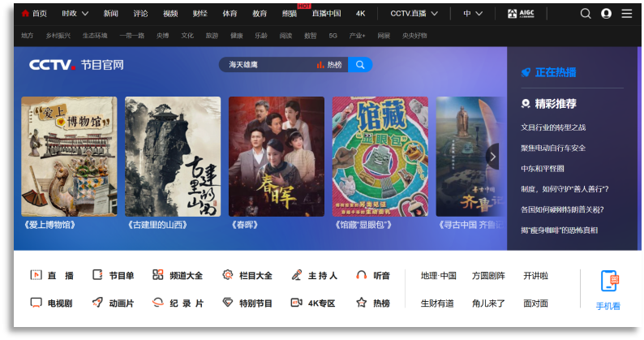Open the 熊猫 menu item
Viewport: 644px width, 340px height.
pos(290,14)
